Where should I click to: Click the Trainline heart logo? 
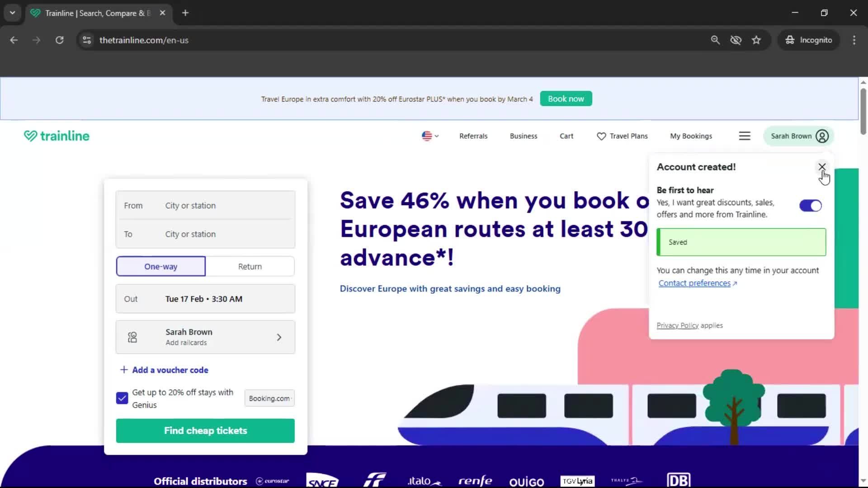(30, 136)
